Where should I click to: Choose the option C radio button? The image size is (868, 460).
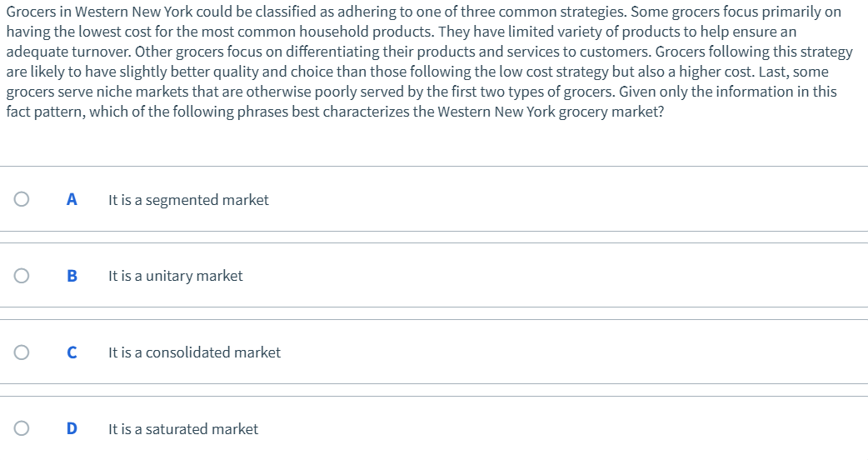pos(22,352)
